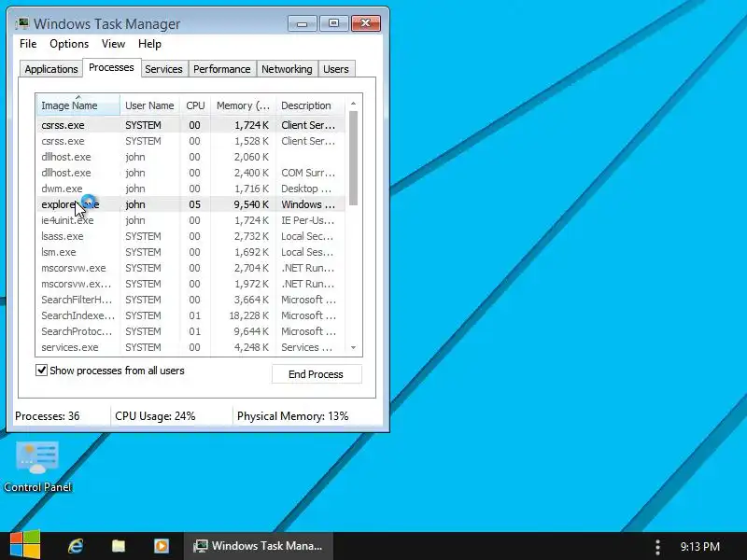Select the ie4uinit.exe process
This screenshot has width=747, height=560.
coord(191,220)
